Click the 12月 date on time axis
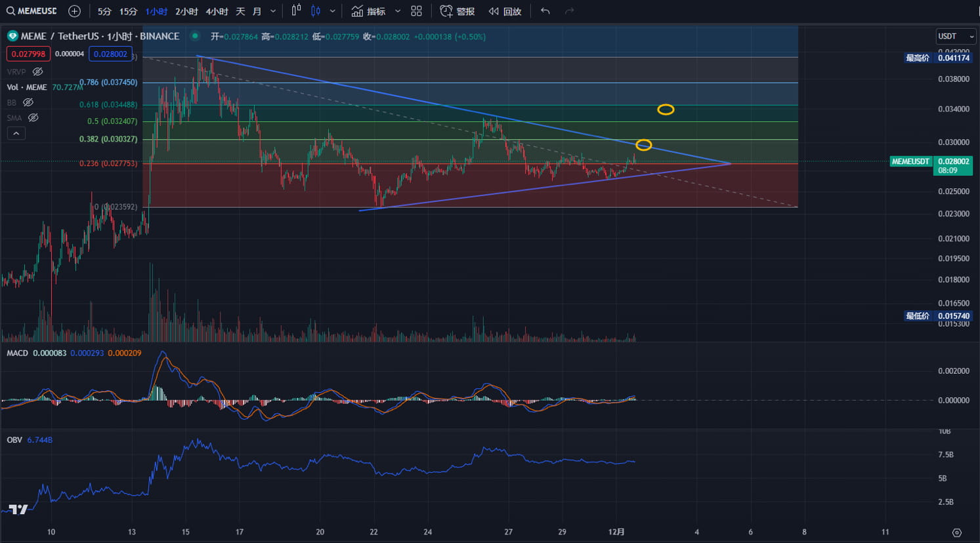The width and height of the screenshot is (980, 543). click(x=616, y=532)
